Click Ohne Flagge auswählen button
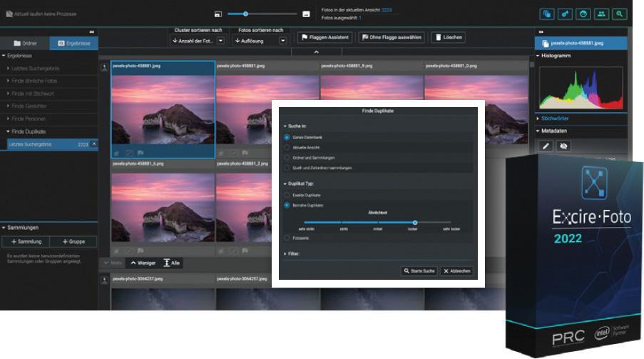The width and height of the screenshot is (644, 359). coord(392,37)
